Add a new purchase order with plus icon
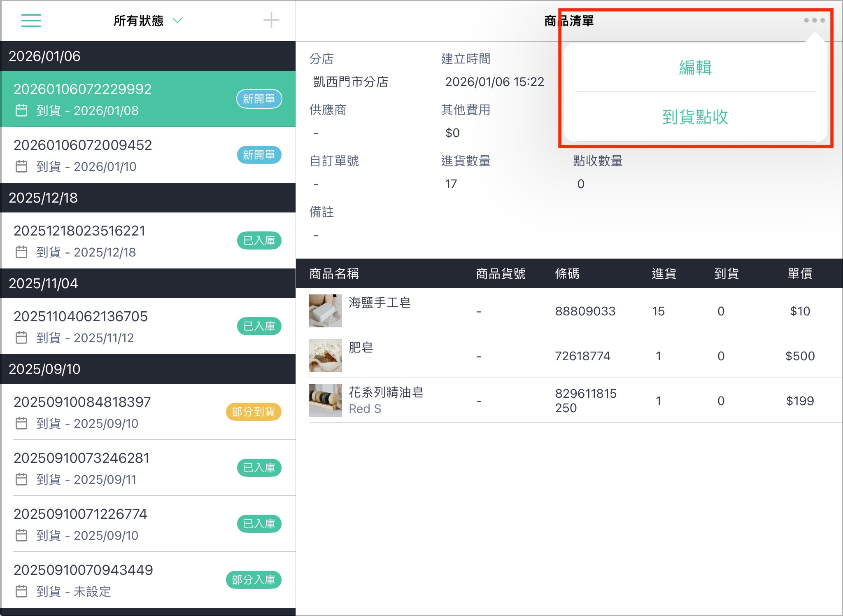843x616 pixels. (x=271, y=20)
